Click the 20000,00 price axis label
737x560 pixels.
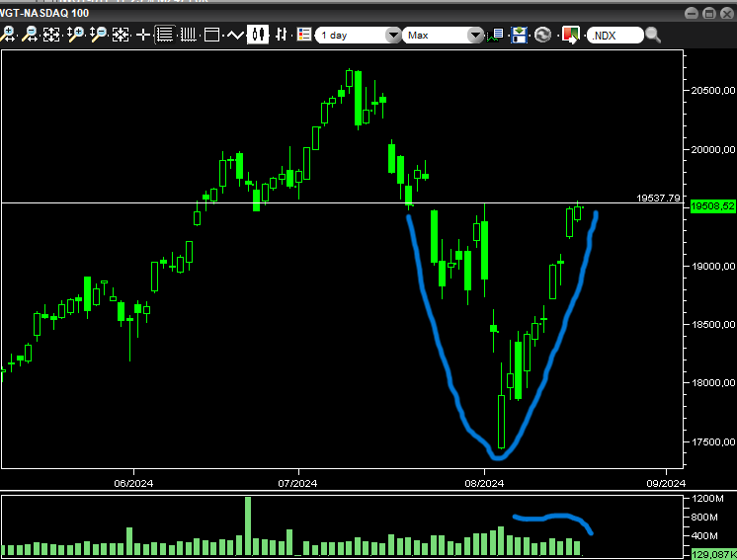pos(712,149)
